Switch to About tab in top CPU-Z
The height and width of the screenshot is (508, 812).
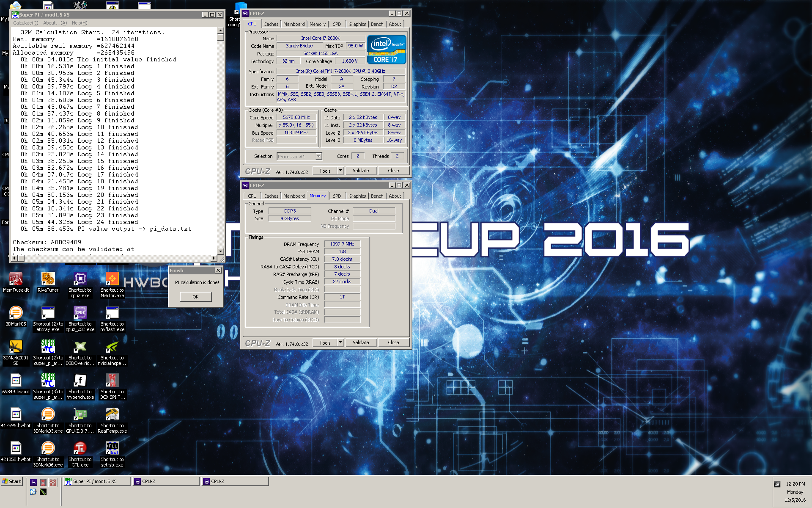click(395, 24)
